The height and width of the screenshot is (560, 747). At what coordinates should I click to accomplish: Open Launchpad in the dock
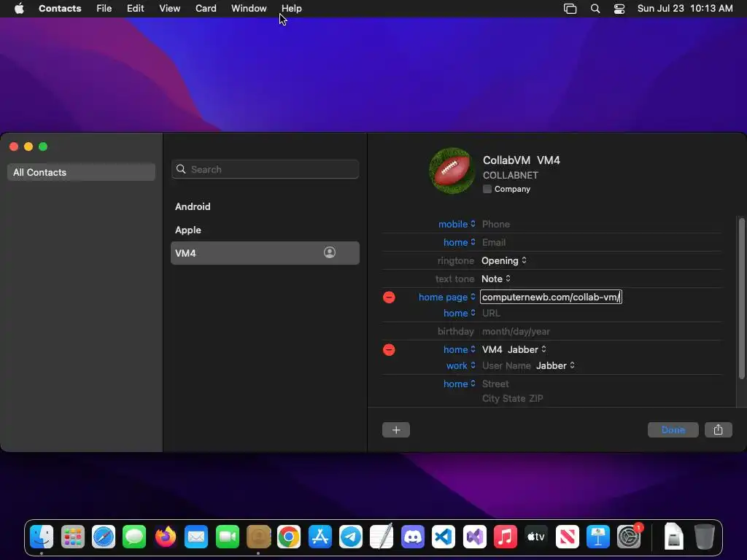[x=72, y=537]
